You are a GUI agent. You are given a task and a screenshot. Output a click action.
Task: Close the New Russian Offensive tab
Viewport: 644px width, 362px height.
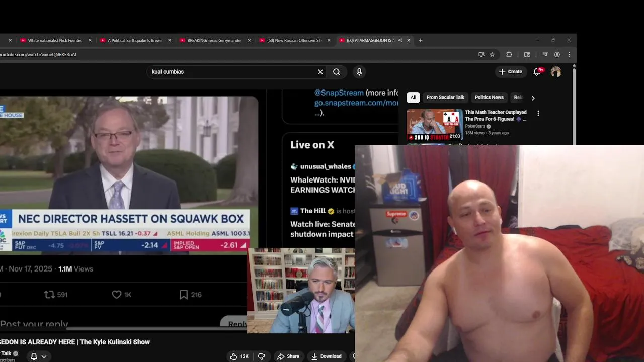(329, 40)
